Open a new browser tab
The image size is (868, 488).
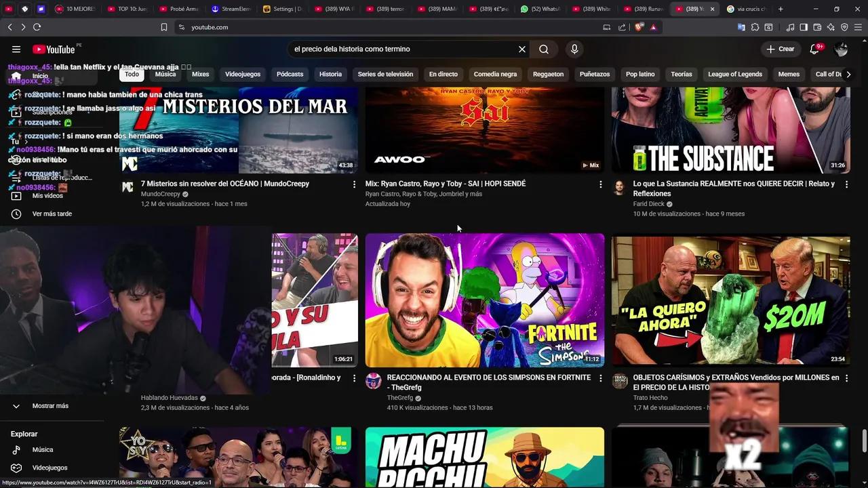coord(781,9)
